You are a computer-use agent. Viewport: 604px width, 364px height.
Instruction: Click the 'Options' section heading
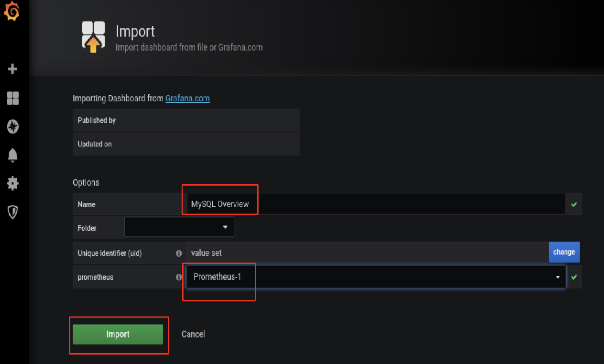(86, 182)
